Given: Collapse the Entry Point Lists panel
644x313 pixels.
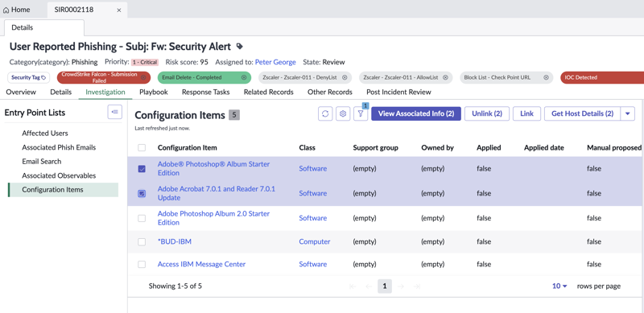Looking at the screenshot, I should pyautogui.click(x=114, y=112).
